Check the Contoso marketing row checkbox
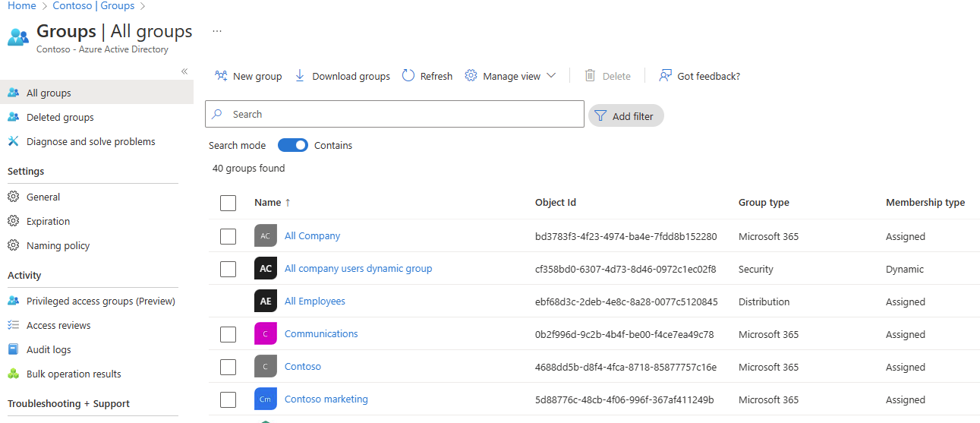This screenshot has width=980, height=423. point(228,399)
